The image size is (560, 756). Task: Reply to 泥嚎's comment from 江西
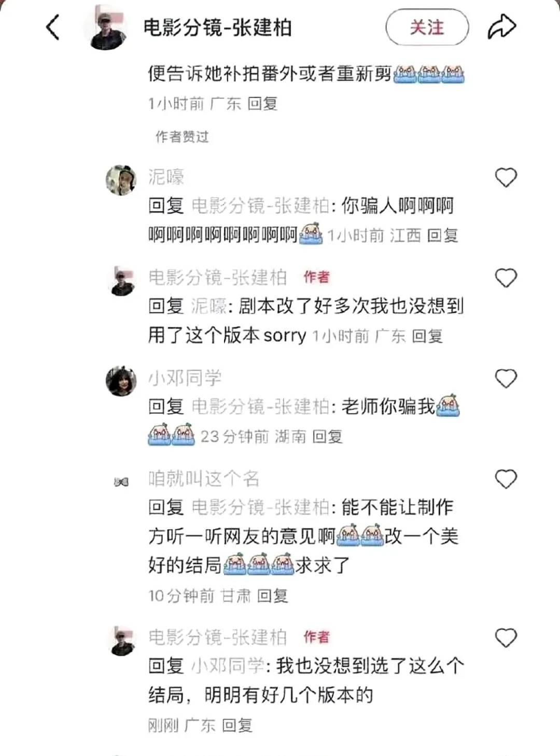click(442, 235)
